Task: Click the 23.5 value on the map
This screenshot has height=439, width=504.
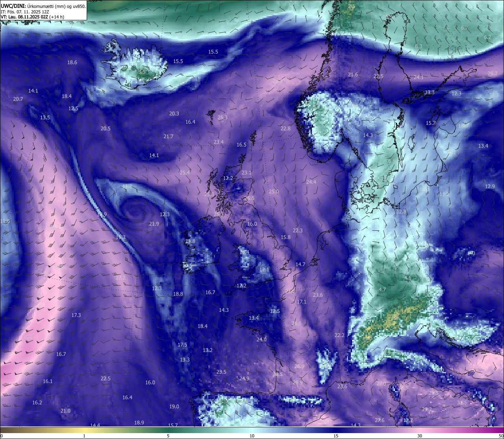Action: [221, 372]
